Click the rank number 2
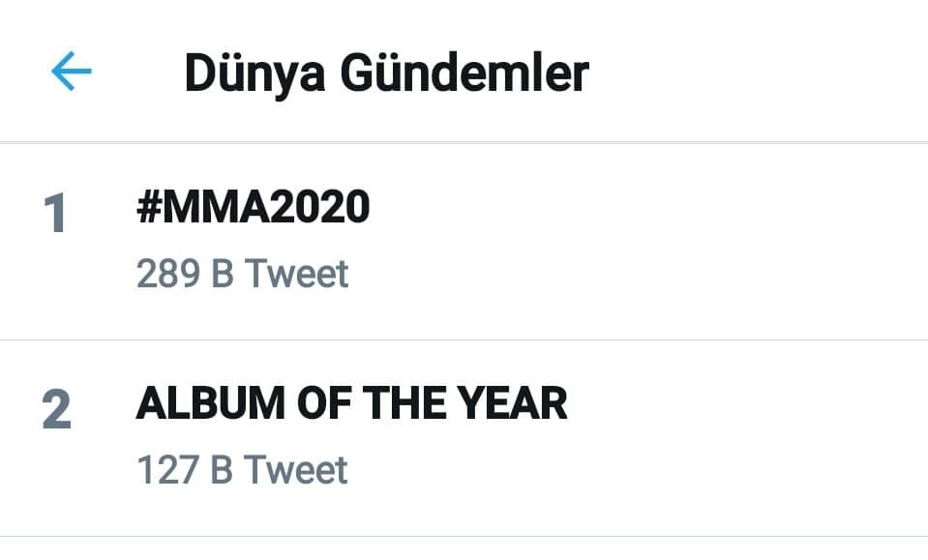 coord(56,410)
